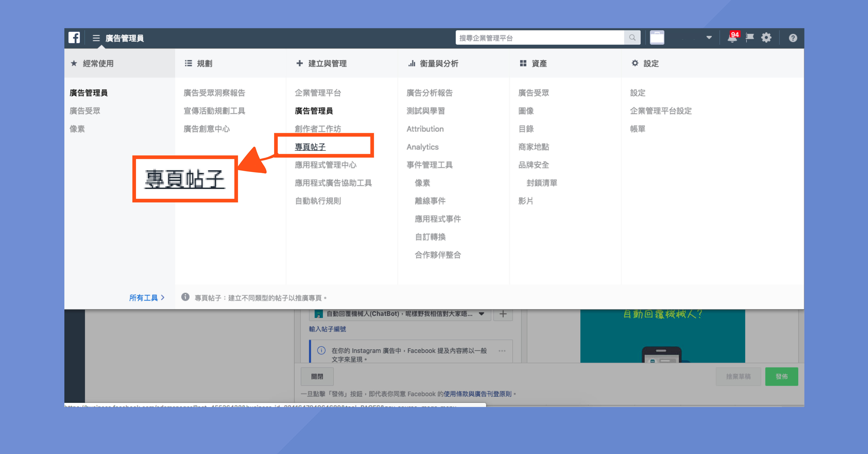Screen dimensions: 868x454
Task: Open 圖像 under 資產
Action: 526,111
